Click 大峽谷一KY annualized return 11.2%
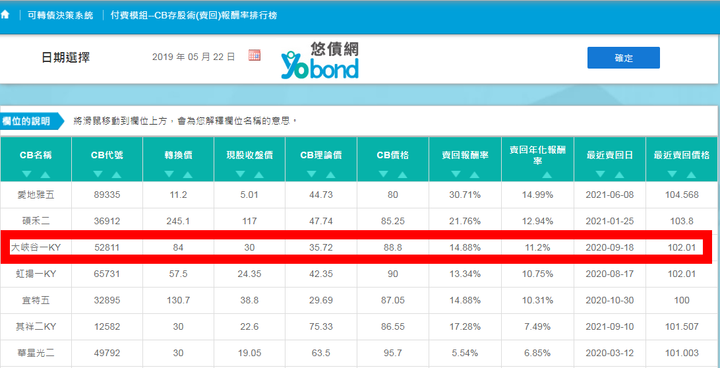This screenshot has width=720, height=368. [537, 248]
